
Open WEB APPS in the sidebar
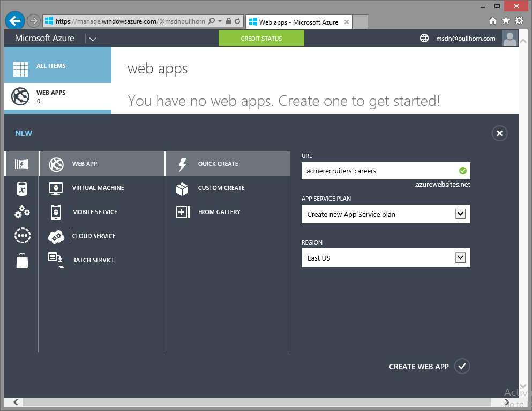point(58,96)
